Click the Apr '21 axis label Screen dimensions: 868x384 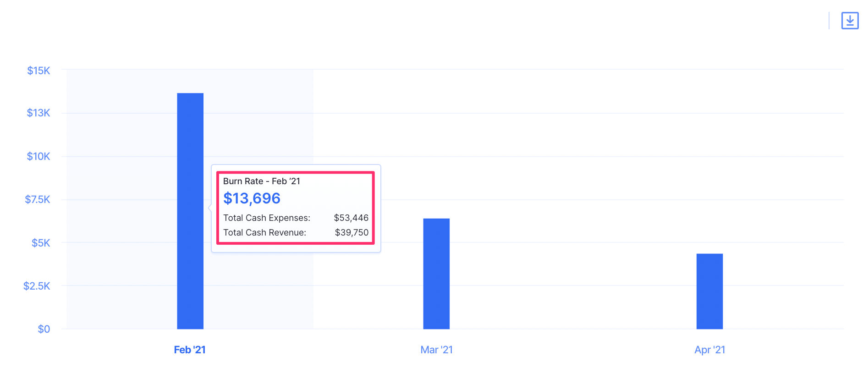[709, 350]
